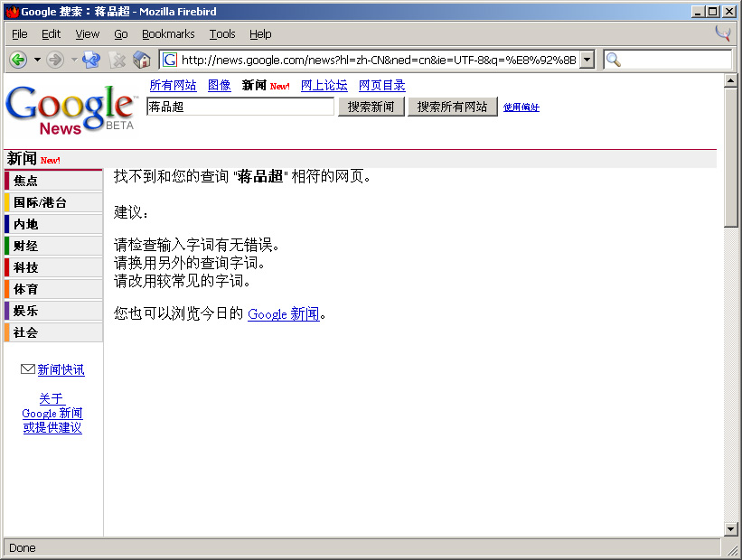Select the 科技 news category
This screenshot has width=742, height=560.
coord(26,267)
